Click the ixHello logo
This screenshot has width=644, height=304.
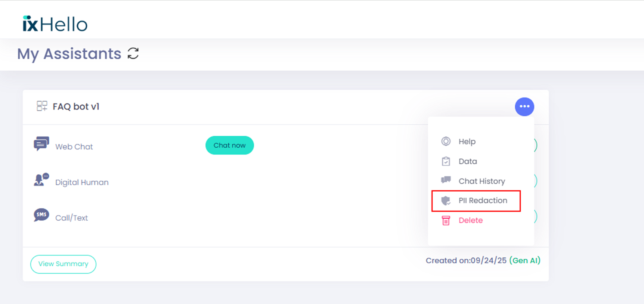pyautogui.click(x=55, y=24)
